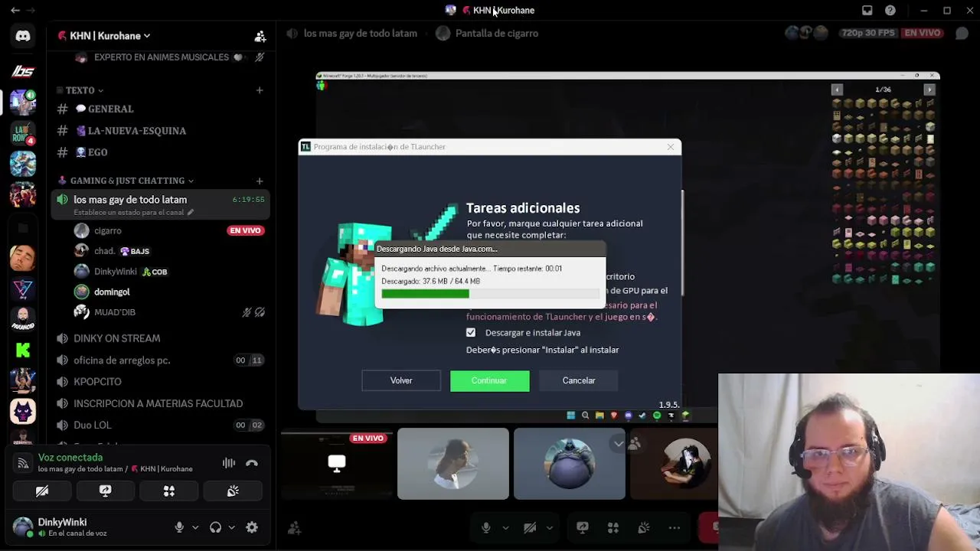980x551 pixels.
Task: Open microphone device arrow in call bar
Action: pos(505,527)
